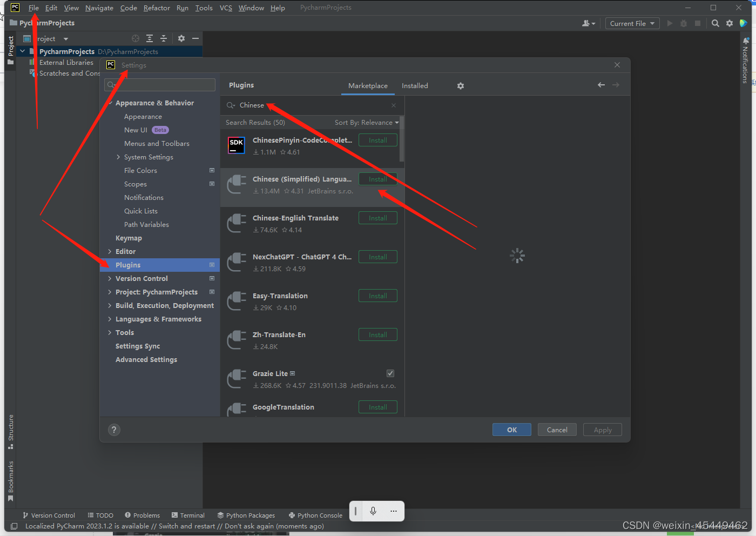Image resolution: width=756 pixels, height=536 pixels.
Task: Open the Project view dropdown arrow
Action: pyautogui.click(x=66, y=39)
